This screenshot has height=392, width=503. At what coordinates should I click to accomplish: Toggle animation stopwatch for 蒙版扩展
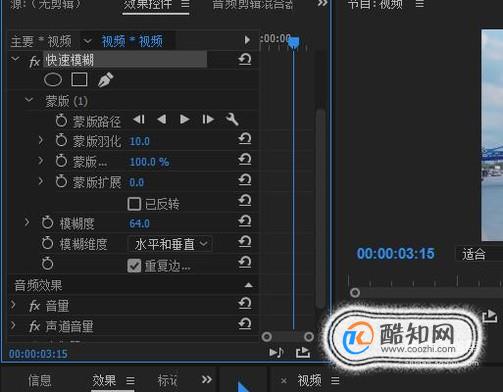pos(61,182)
